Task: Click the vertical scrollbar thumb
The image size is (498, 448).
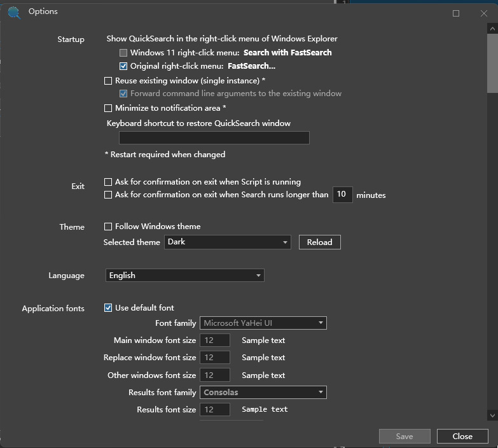Action: [x=492, y=64]
